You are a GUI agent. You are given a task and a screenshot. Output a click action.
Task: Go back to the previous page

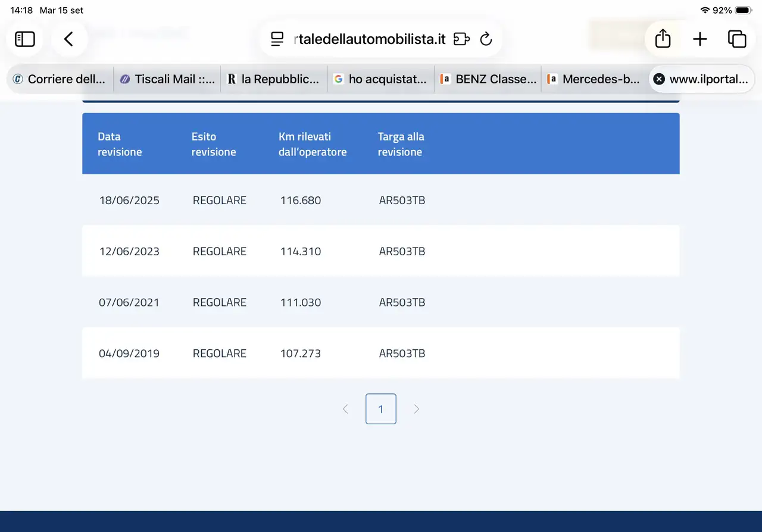[69, 39]
